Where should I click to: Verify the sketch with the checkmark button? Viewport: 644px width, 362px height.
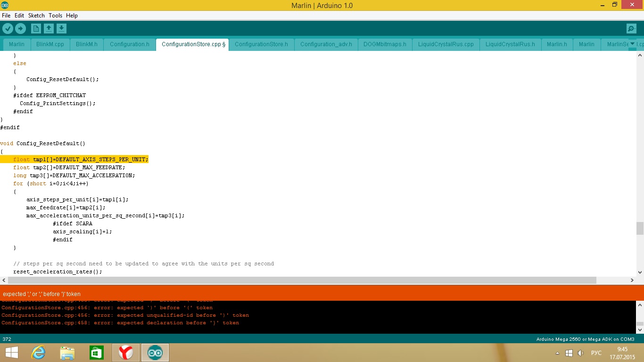[8, 29]
